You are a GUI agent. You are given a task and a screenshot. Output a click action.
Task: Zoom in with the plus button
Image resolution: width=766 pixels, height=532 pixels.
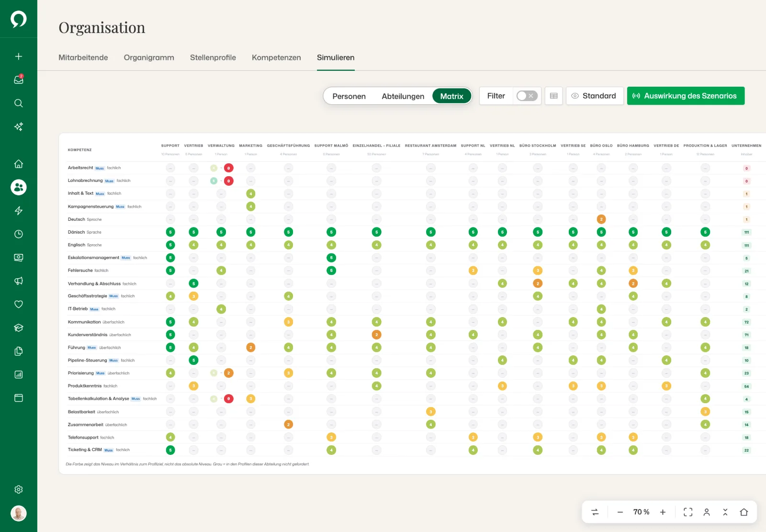[663, 512]
